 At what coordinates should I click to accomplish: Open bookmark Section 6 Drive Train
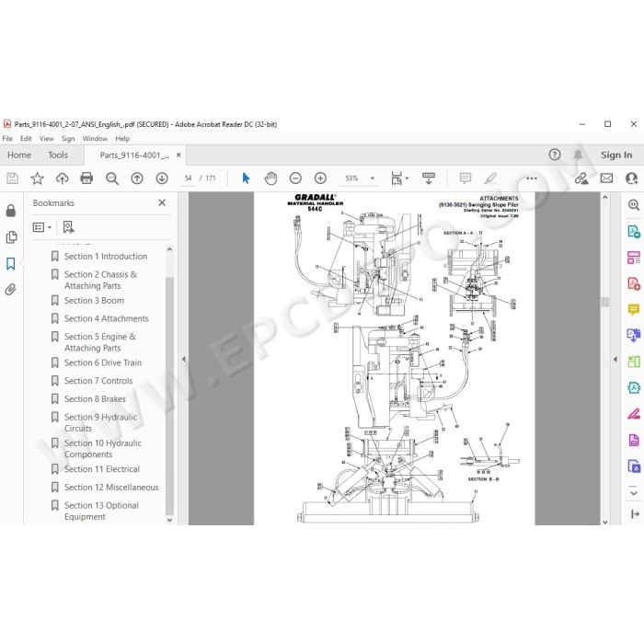click(103, 363)
